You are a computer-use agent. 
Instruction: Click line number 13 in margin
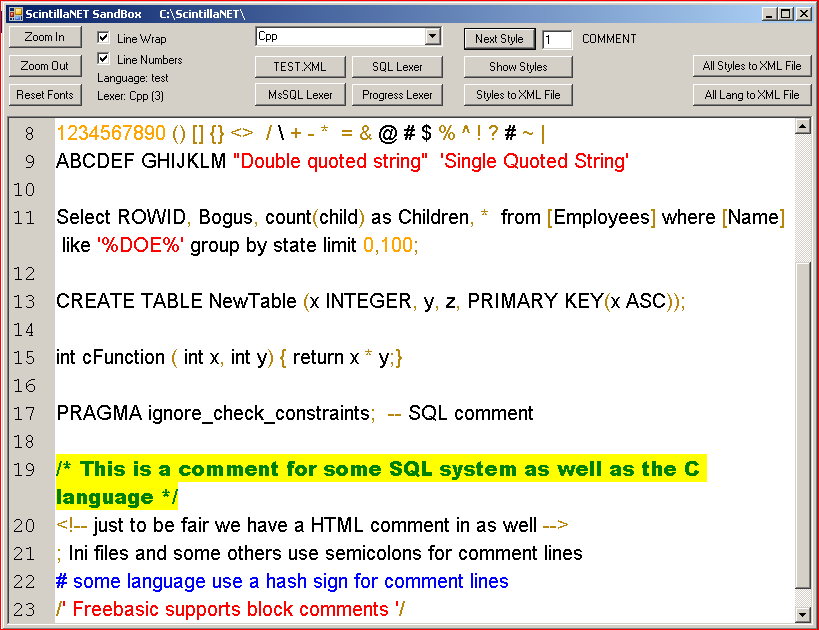click(x=24, y=301)
